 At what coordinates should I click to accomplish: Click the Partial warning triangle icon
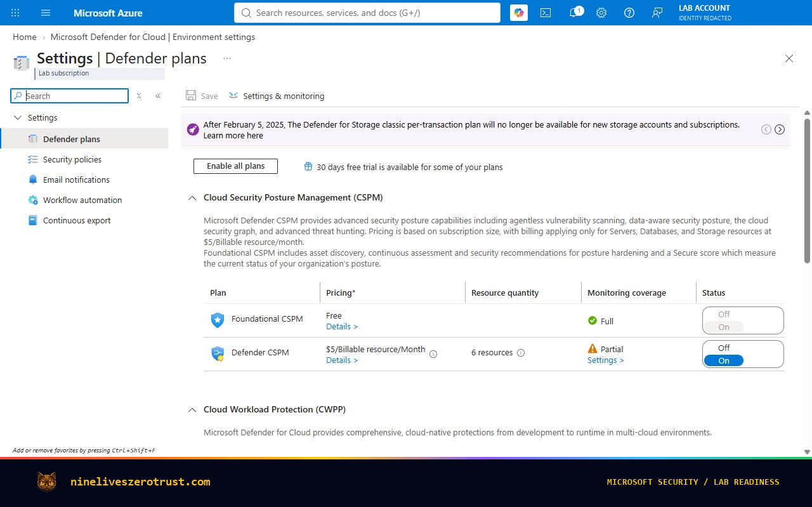593,348
